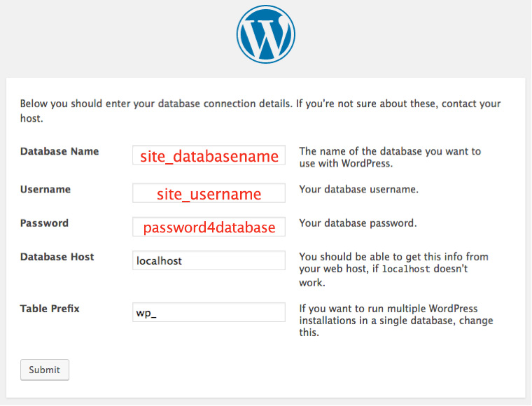
Task: Focus the Username input field
Action: click(209, 193)
